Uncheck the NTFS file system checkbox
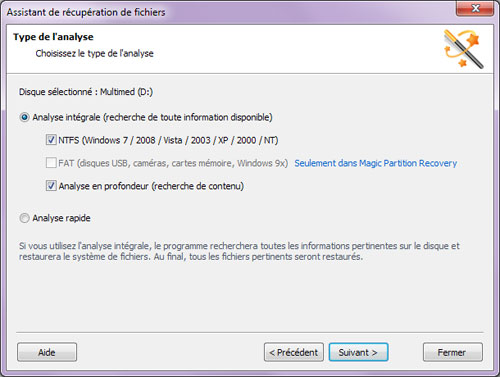500x377 pixels. pyautogui.click(x=51, y=140)
